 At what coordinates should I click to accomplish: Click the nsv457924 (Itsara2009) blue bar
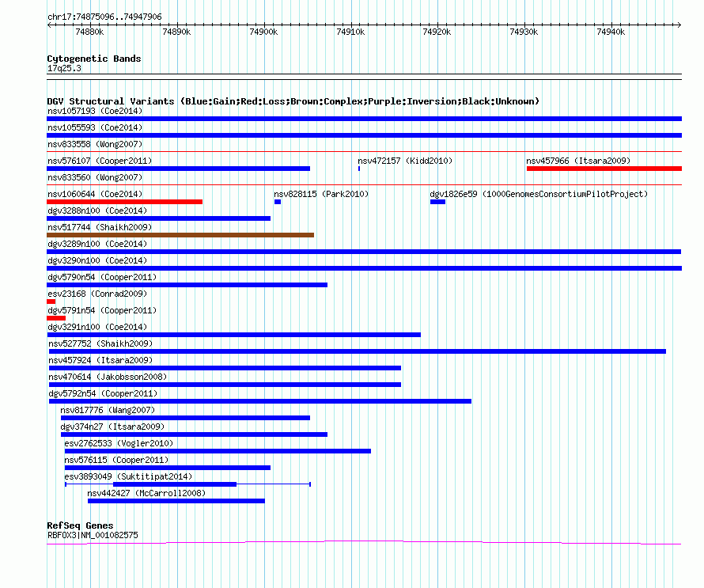click(x=225, y=368)
